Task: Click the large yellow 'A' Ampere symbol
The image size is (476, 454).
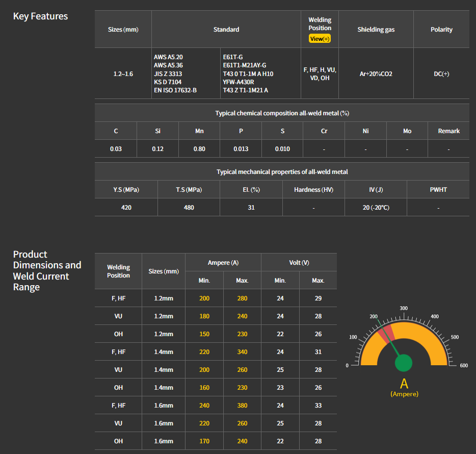Action: (x=404, y=384)
